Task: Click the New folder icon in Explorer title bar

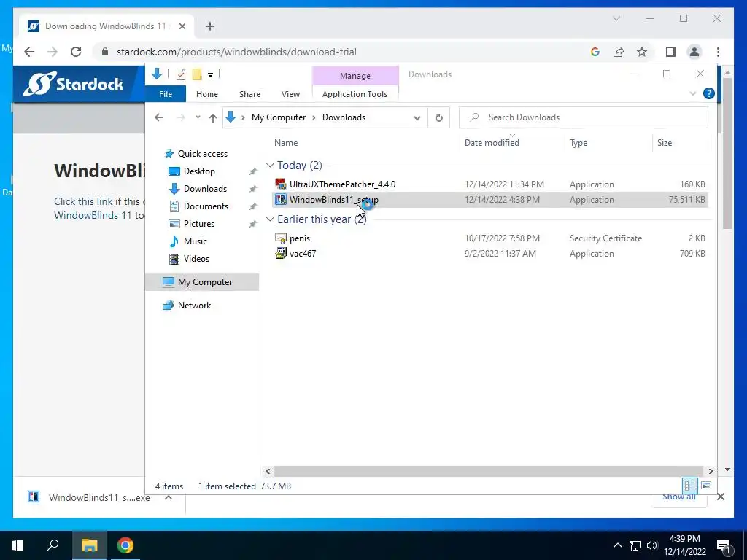Action: 197,74
